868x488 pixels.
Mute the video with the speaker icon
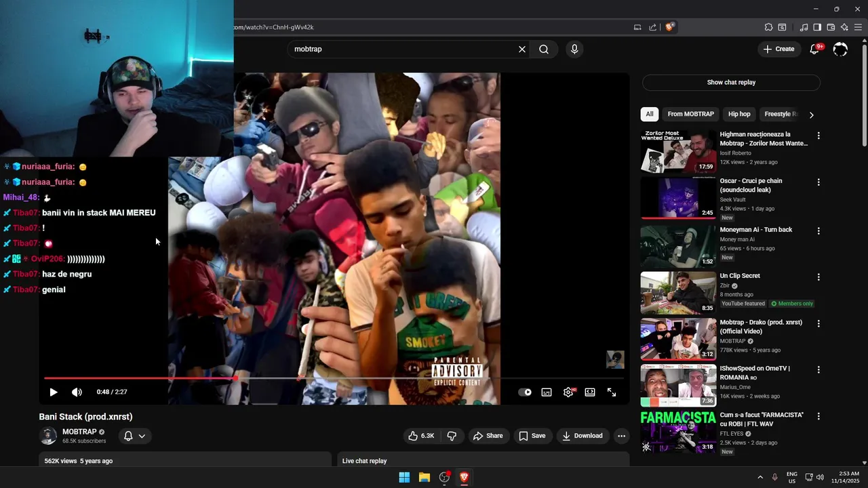[x=77, y=392]
